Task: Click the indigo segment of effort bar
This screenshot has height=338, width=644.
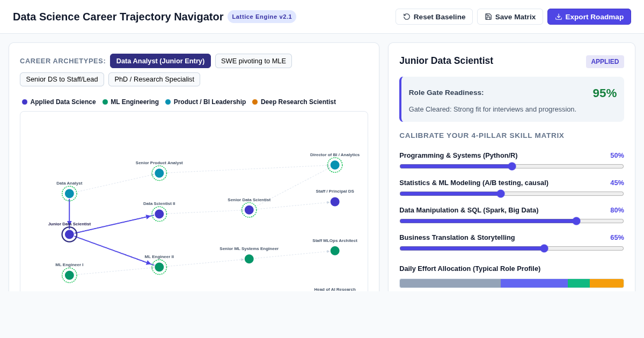Action: (534, 283)
